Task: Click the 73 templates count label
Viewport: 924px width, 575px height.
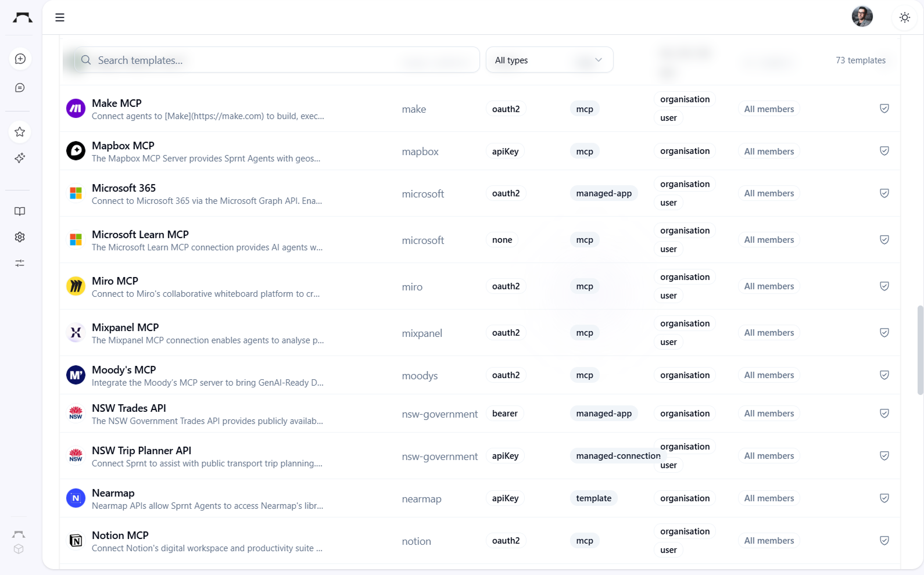Action: click(861, 60)
